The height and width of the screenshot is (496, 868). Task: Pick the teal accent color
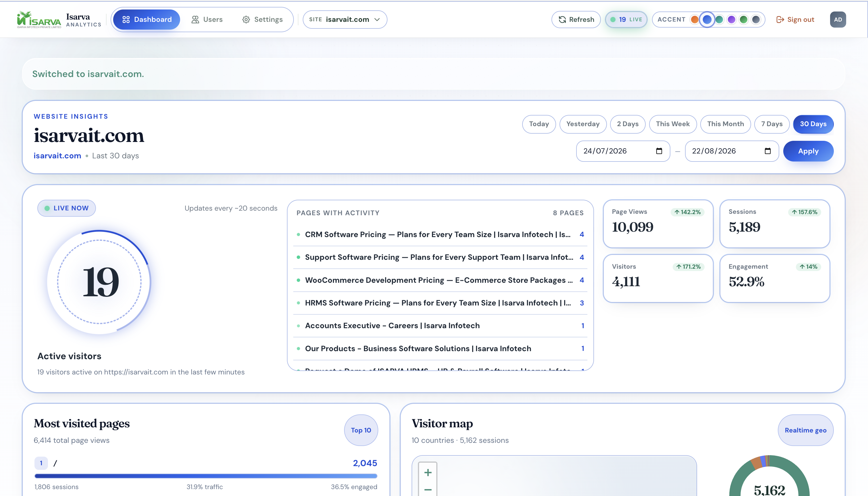(x=719, y=20)
